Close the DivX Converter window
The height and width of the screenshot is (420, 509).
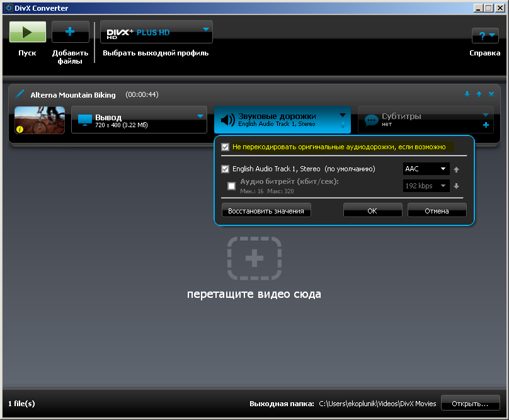click(x=500, y=8)
